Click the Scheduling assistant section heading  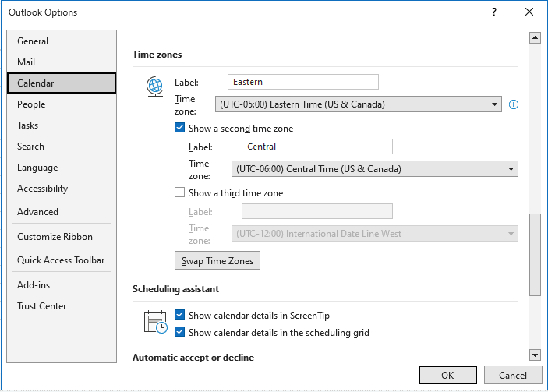click(x=175, y=289)
